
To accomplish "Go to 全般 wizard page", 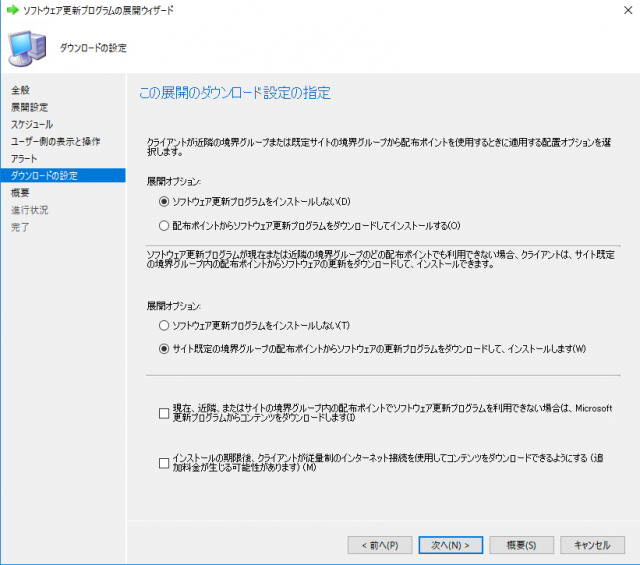I will (20, 90).
